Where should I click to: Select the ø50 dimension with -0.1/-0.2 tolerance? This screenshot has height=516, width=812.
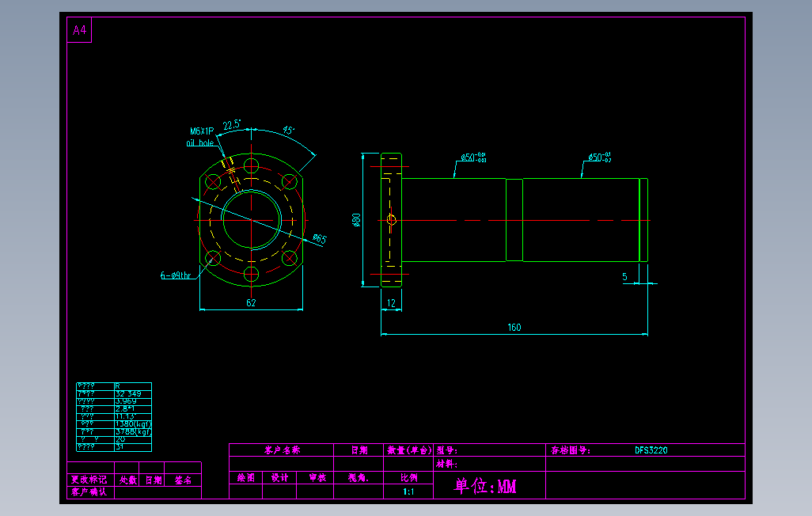(x=600, y=157)
